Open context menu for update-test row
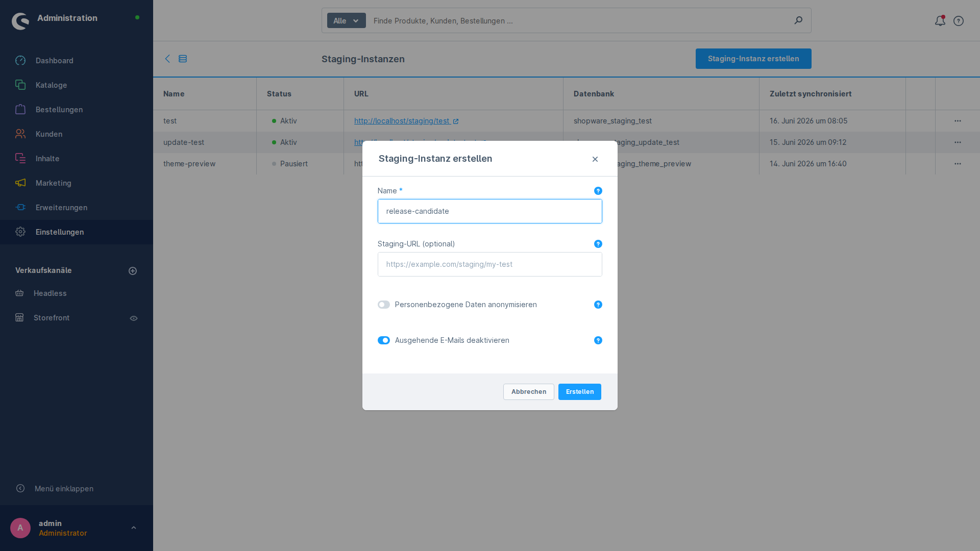 click(x=958, y=142)
